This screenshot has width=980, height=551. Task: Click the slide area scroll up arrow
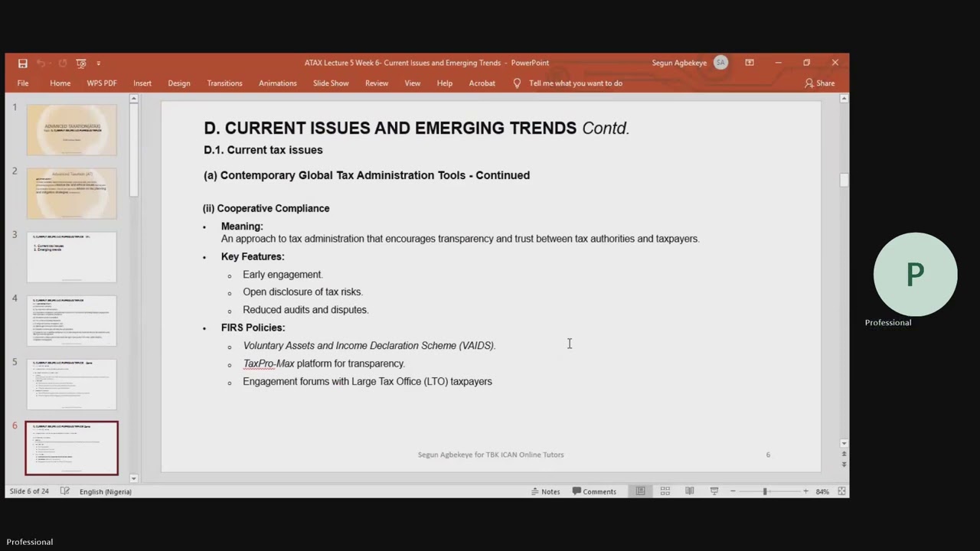[x=844, y=99]
